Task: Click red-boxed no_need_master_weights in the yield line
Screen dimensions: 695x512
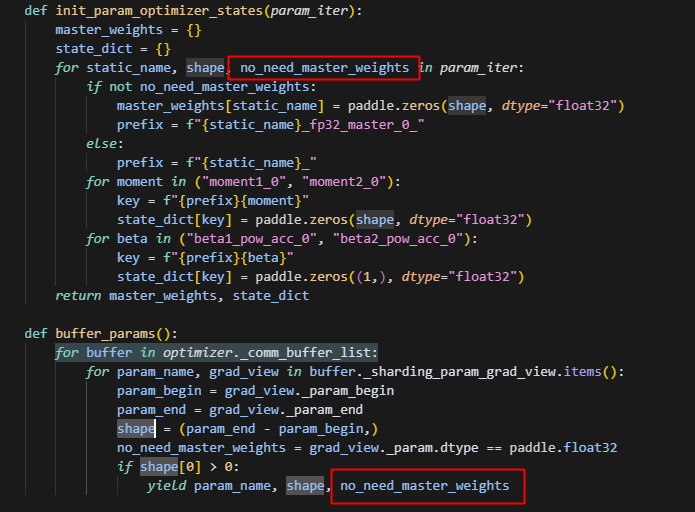Action: point(425,486)
